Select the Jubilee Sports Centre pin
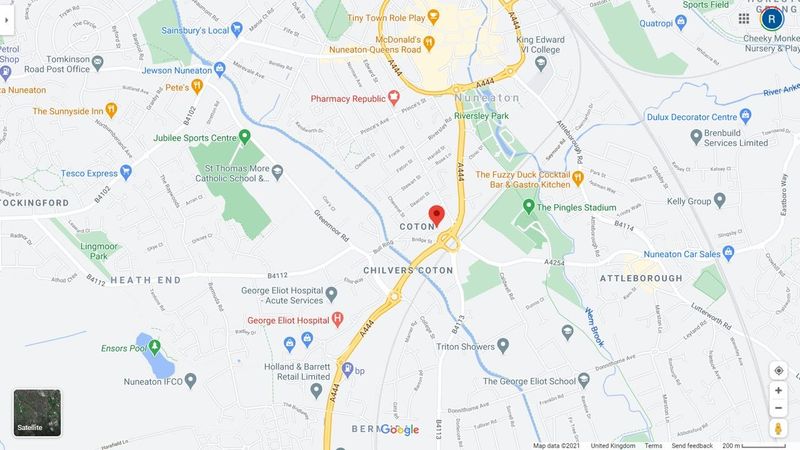This screenshot has height=450, width=800. coord(244,137)
